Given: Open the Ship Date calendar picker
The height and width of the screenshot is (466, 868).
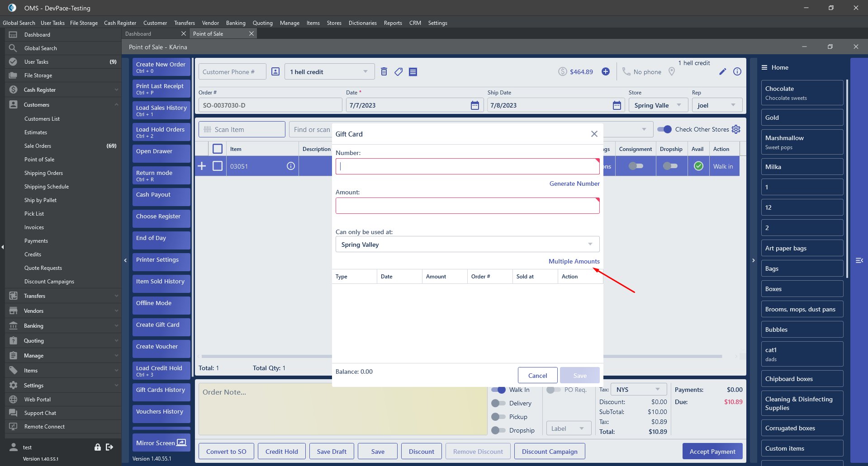Looking at the screenshot, I should 617,105.
